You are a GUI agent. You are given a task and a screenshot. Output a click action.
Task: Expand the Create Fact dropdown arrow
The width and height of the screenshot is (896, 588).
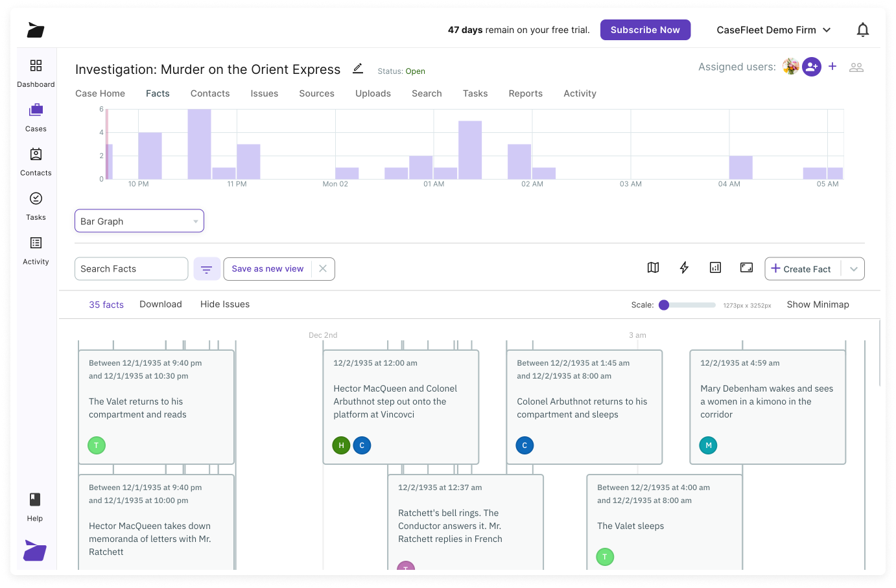854,268
